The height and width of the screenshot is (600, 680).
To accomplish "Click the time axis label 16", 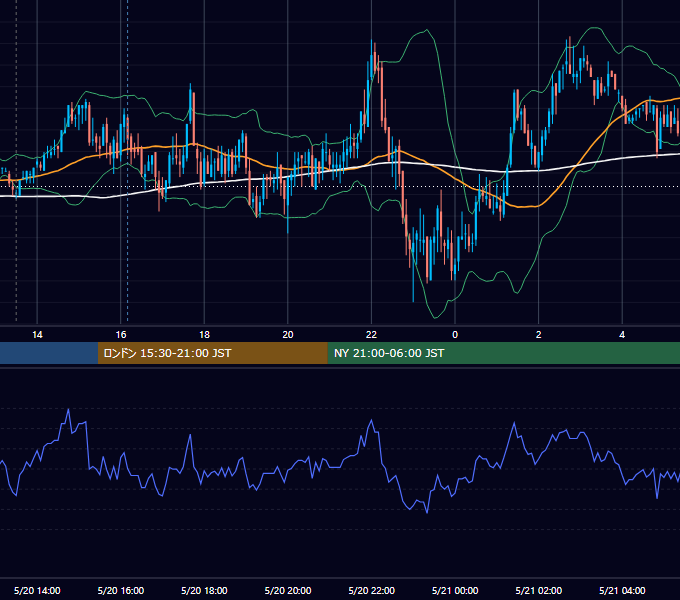I will tap(121, 335).
